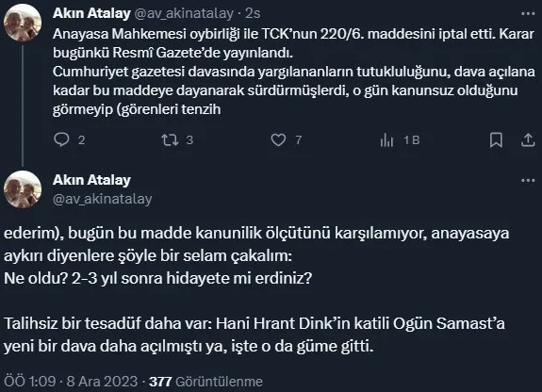542x392 pixels.
Task: Click @av_akinatalay handle under second name
Action: pyautogui.click(x=103, y=199)
